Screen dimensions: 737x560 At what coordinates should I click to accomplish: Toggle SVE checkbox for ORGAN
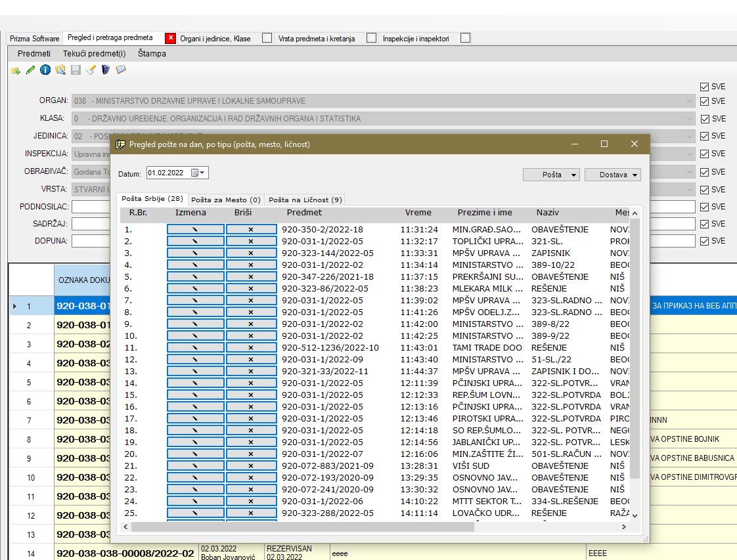click(704, 101)
